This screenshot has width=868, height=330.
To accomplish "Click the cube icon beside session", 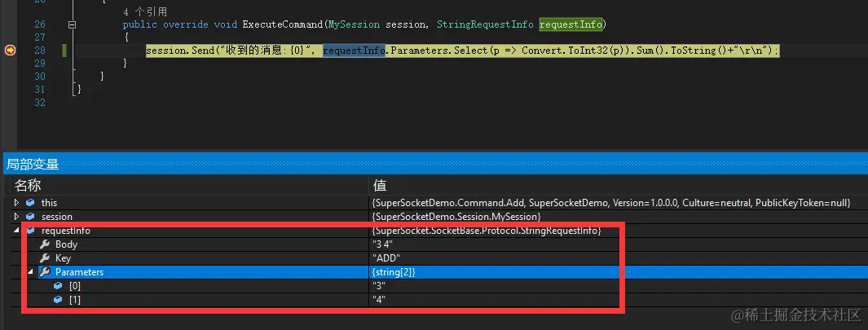I will tap(30, 217).
